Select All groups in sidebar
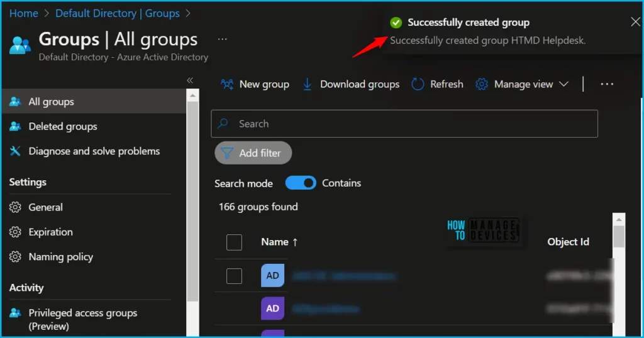This screenshot has height=338, width=644. [x=94, y=101]
